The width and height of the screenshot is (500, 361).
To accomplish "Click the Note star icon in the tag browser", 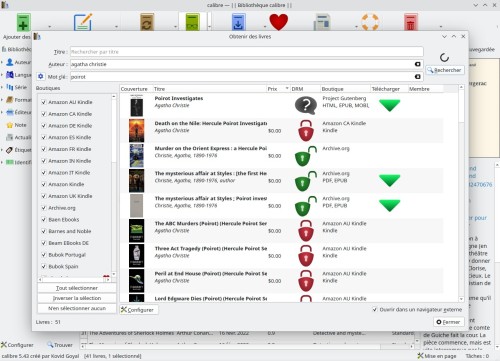I will click(10, 125).
